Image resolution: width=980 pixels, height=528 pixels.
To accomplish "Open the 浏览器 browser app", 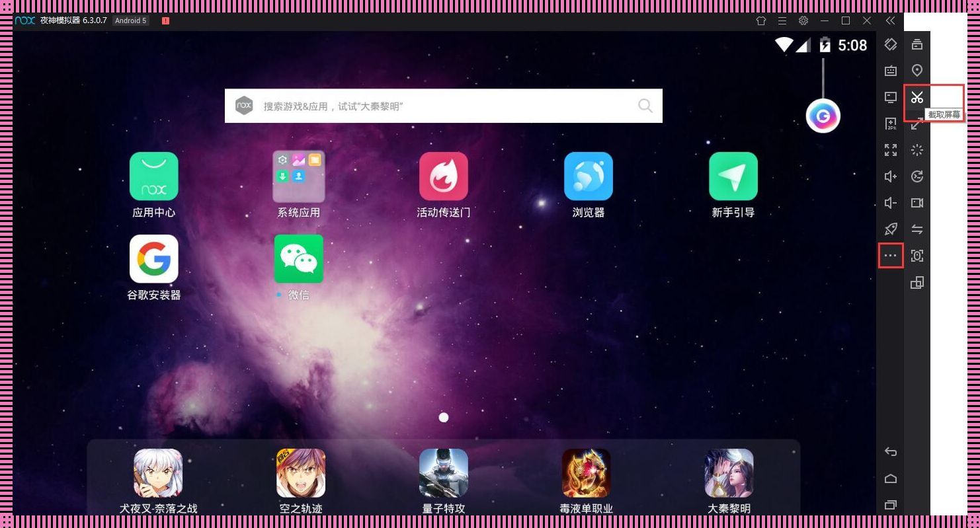I will coord(589,176).
